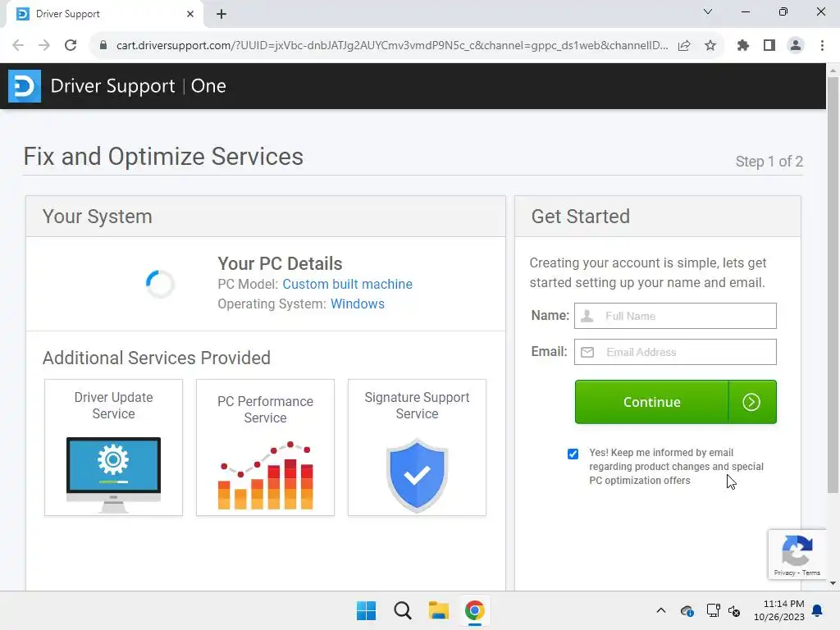This screenshot has width=840, height=630.
Task: Show hidden system tray icons
Action: [x=661, y=610]
